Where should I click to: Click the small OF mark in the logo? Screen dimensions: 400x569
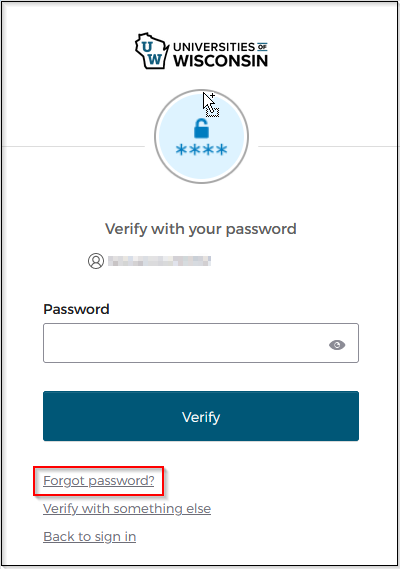coord(262,46)
